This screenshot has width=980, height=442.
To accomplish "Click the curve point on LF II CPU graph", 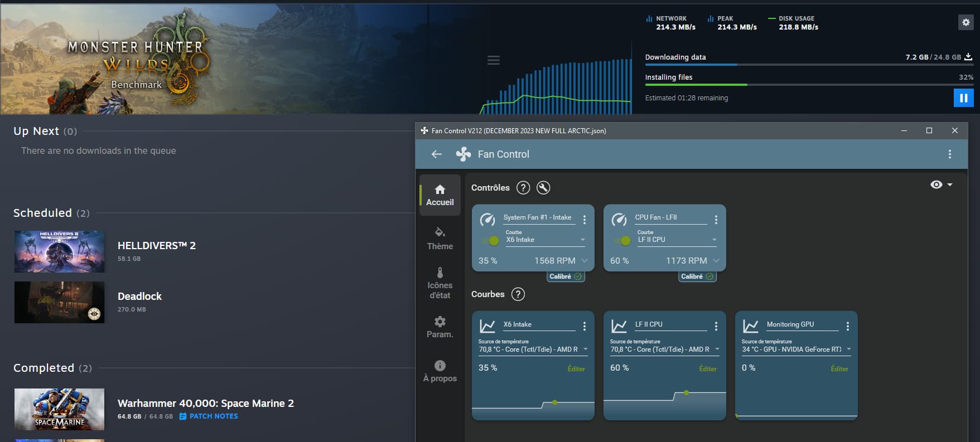I will pyautogui.click(x=686, y=392).
